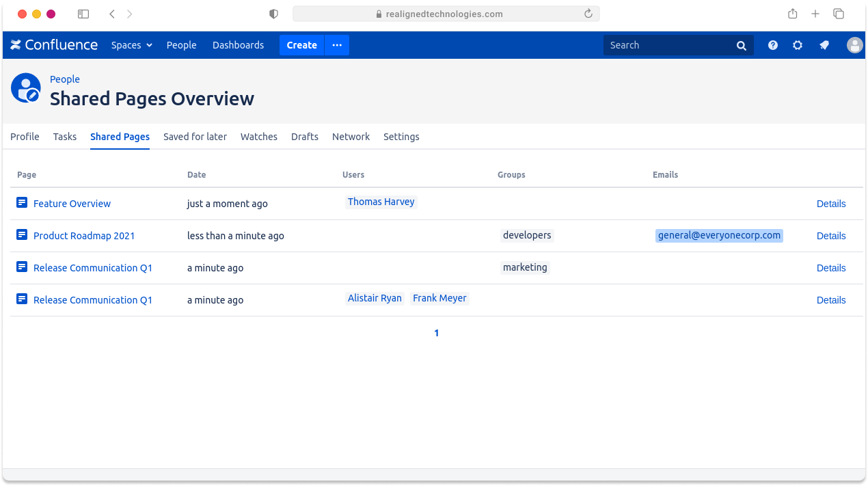The image size is (868, 486).
Task: Click the search magnifier icon
Action: pyautogui.click(x=742, y=46)
